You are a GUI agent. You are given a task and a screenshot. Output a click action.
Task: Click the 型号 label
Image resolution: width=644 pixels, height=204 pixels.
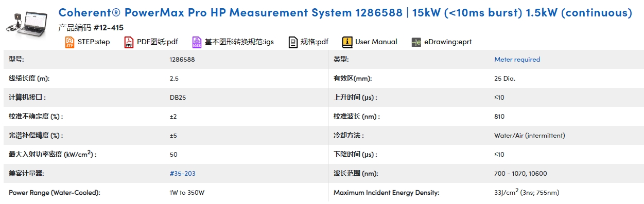pyautogui.click(x=16, y=60)
